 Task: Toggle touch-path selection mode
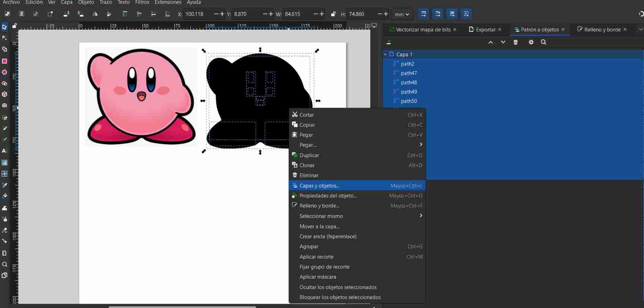[50, 14]
